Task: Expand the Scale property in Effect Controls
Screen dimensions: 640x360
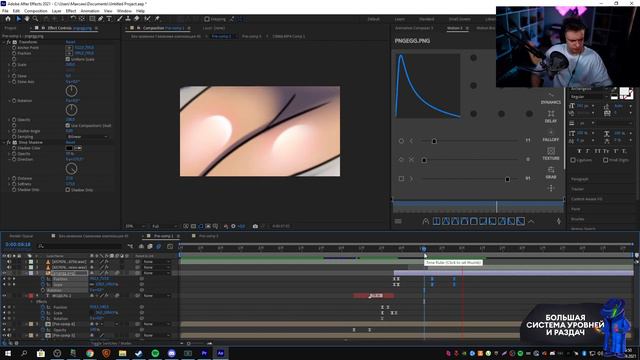Action: (x=9, y=65)
